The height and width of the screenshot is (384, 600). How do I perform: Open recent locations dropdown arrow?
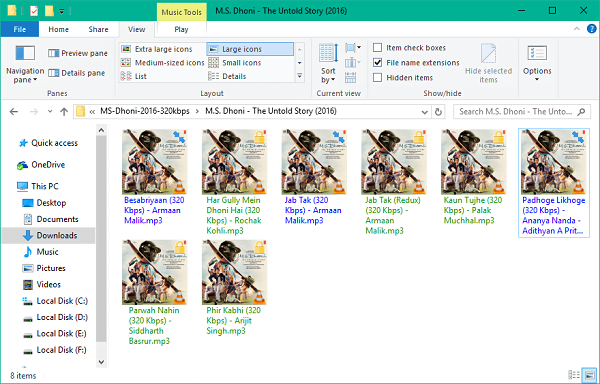[50, 112]
